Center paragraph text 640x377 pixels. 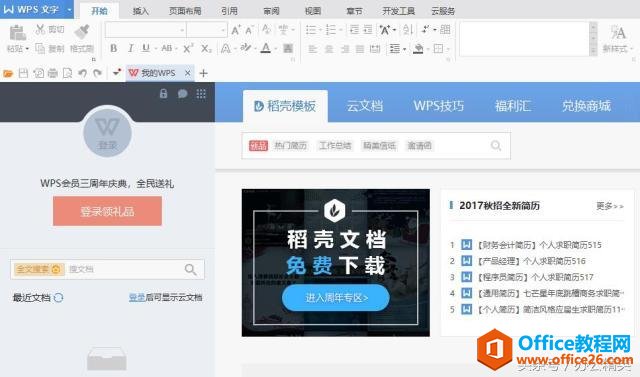coord(329,49)
